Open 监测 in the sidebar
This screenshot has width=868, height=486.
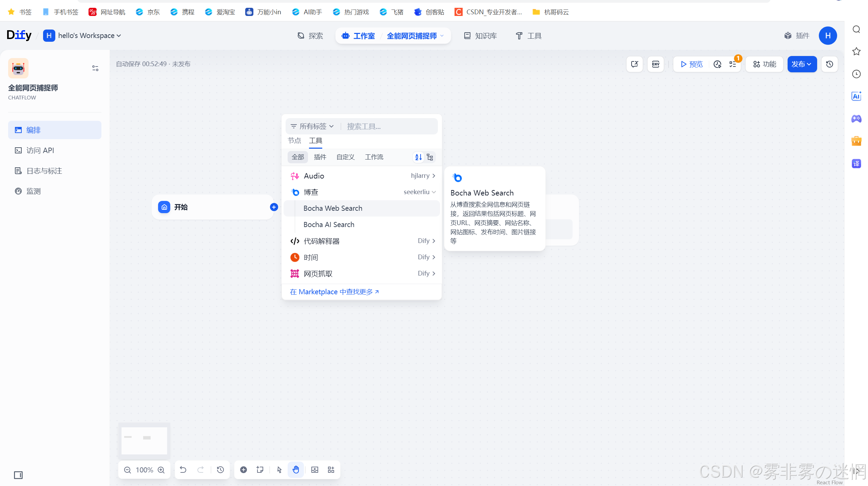[55, 191]
